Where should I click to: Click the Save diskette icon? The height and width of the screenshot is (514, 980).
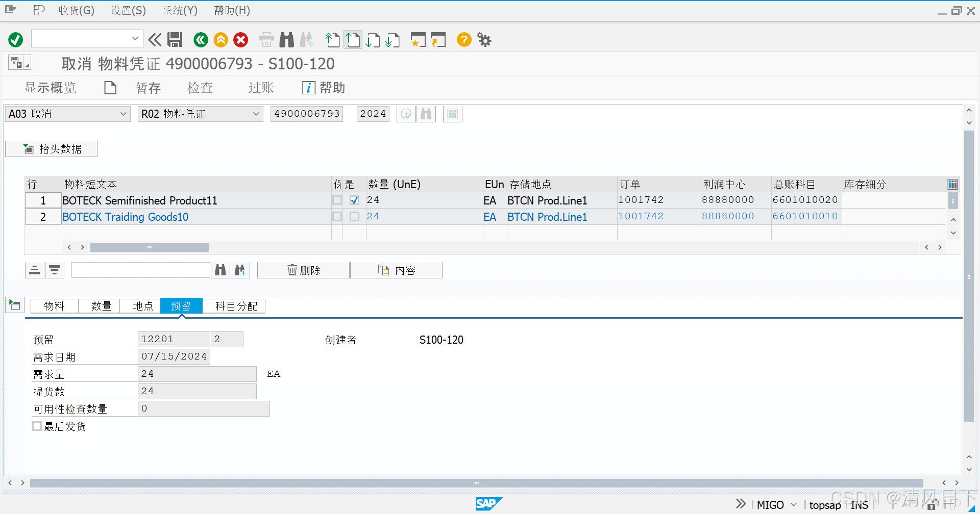coord(175,40)
